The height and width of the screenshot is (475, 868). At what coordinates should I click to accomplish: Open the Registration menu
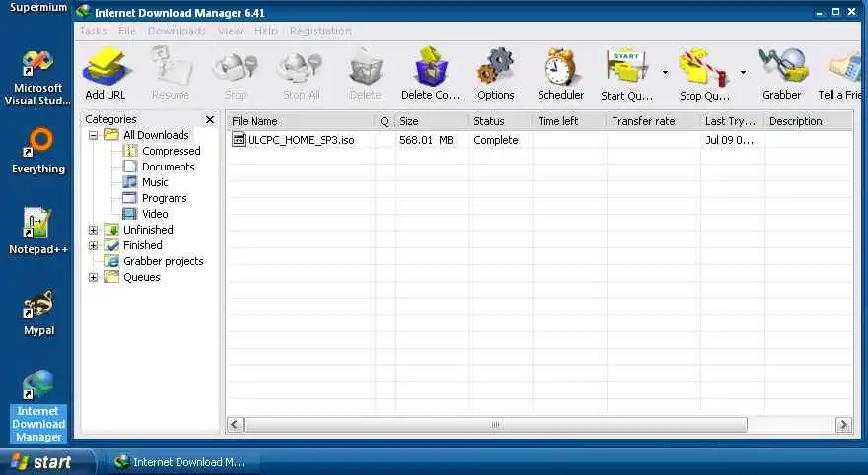click(x=321, y=31)
